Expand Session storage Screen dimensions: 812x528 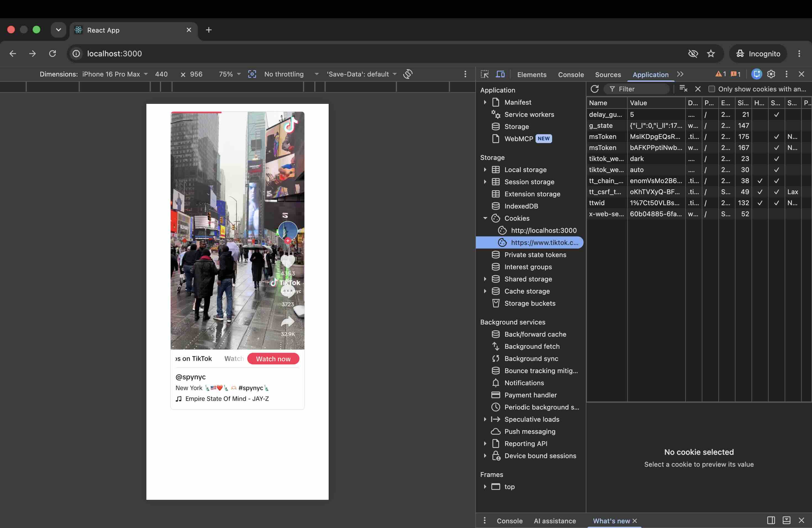point(485,182)
